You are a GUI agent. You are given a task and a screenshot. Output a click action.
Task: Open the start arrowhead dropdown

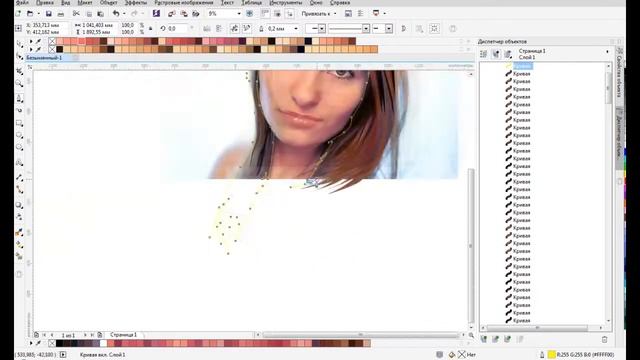pyautogui.click(x=322, y=29)
